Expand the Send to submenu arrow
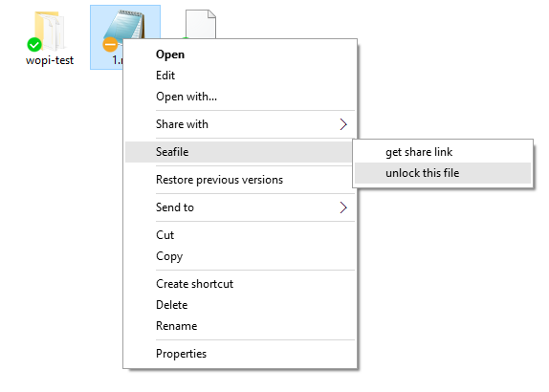The image size is (549, 392). (343, 207)
